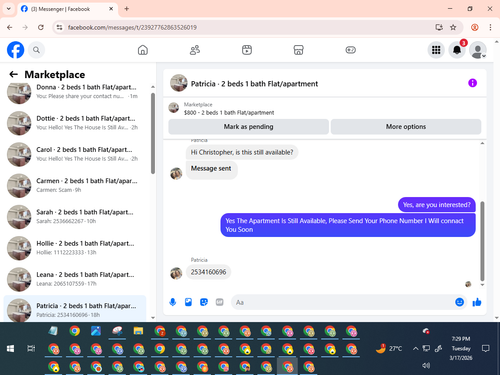Click Mark as pending button
This screenshot has height=375, width=500.
(x=248, y=127)
